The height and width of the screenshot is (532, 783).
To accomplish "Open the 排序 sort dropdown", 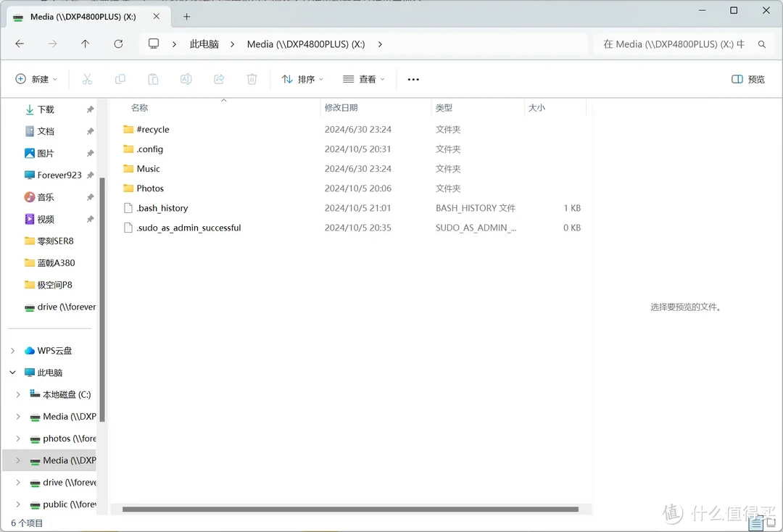I will pyautogui.click(x=302, y=79).
